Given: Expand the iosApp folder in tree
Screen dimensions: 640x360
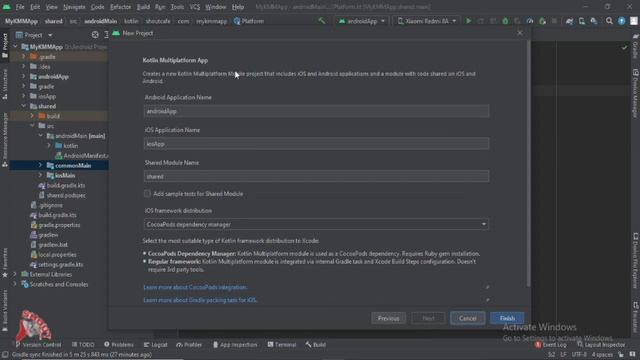Looking at the screenshot, I should (x=24, y=96).
